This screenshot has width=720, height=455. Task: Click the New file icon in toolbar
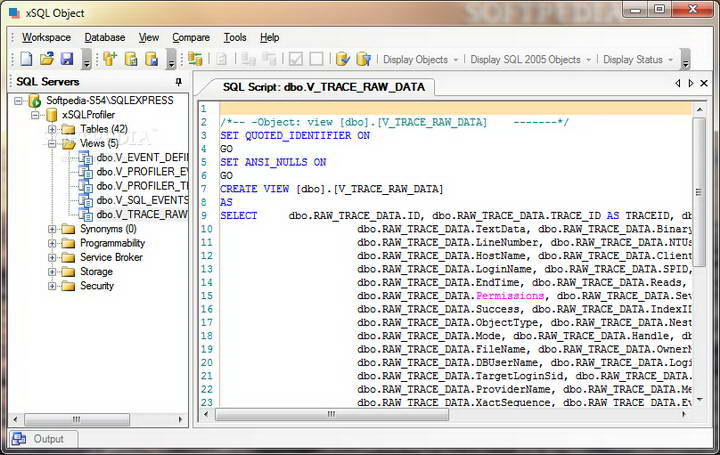pos(27,59)
